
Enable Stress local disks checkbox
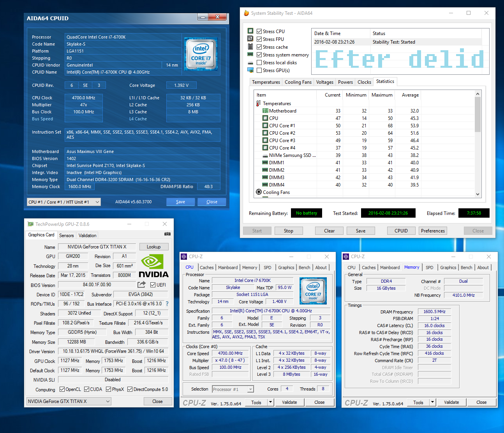click(x=259, y=62)
